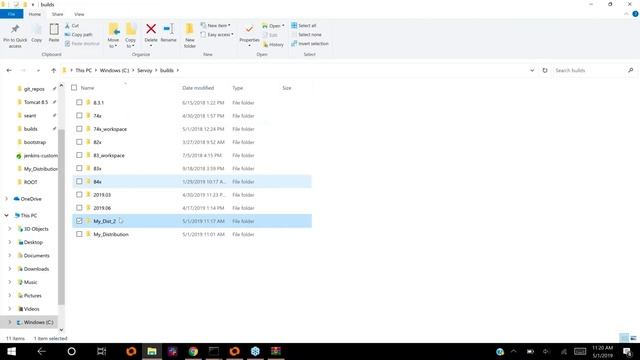Click Select all in ribbon

(304, 26)
